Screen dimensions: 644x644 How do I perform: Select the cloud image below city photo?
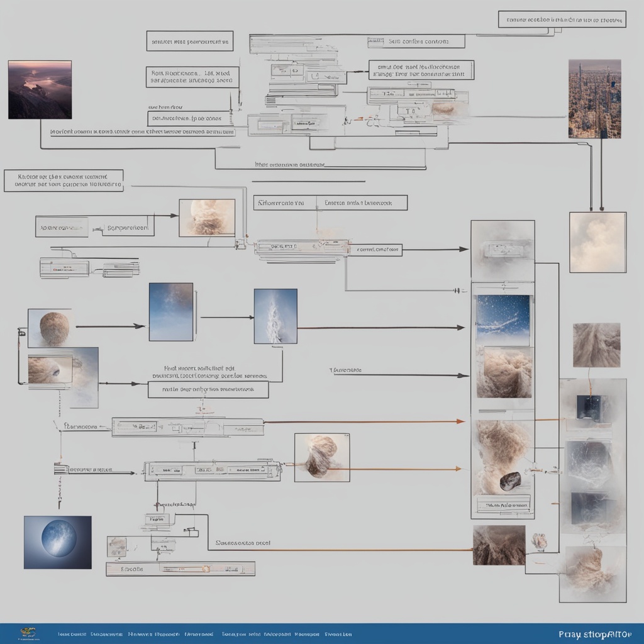pyautogui.click(x=597, y=242)
